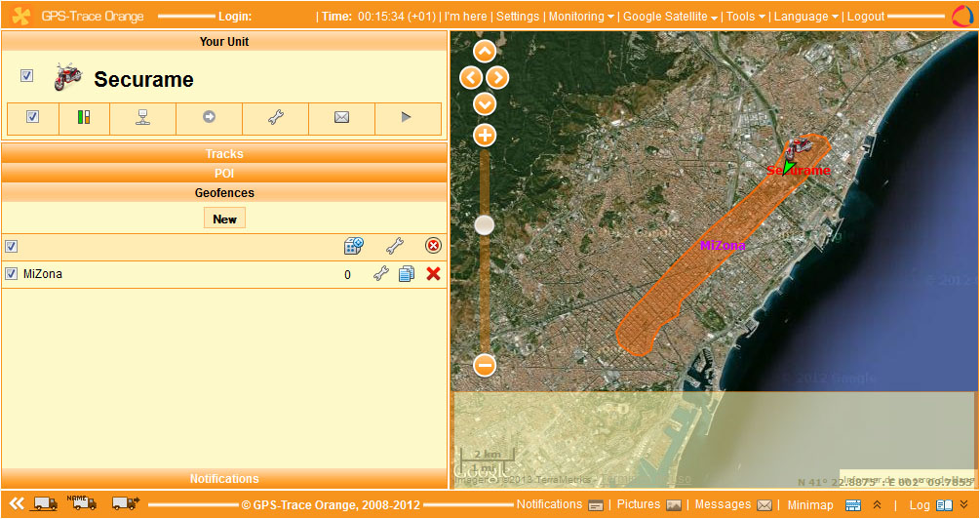Click the play triangle in unit toolbar
The width and height of the screenshot is (980, 519).
tap(407, 117)
